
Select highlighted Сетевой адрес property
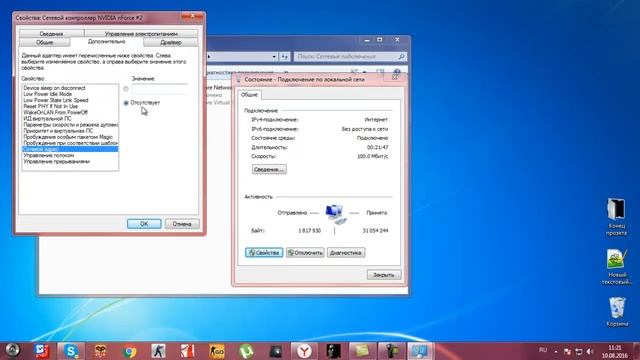(70, 149)
